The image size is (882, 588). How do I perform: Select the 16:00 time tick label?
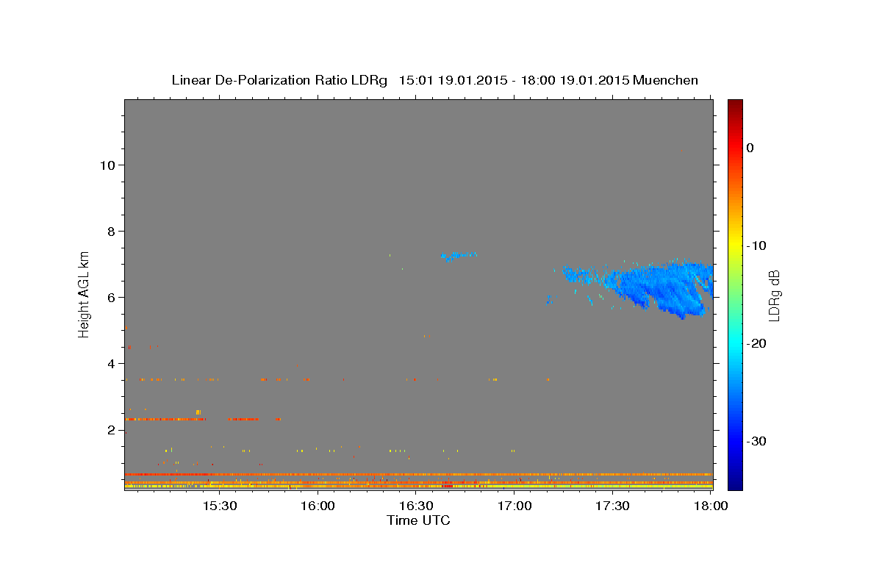[318, 506]
